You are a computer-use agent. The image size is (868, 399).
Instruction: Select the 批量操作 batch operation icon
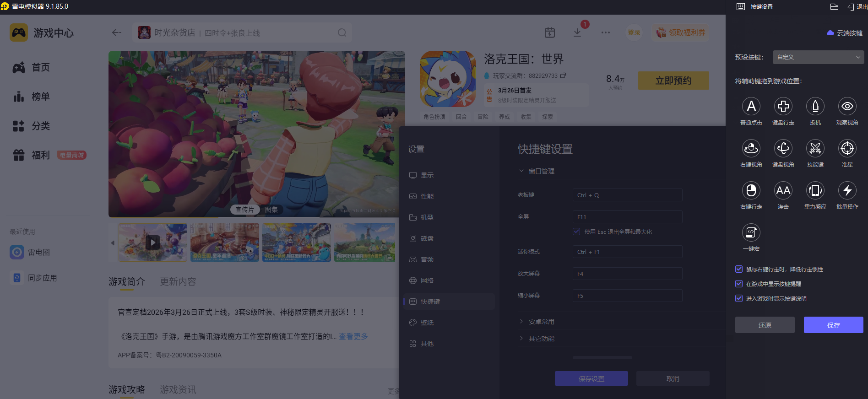(x=847, y=190)
